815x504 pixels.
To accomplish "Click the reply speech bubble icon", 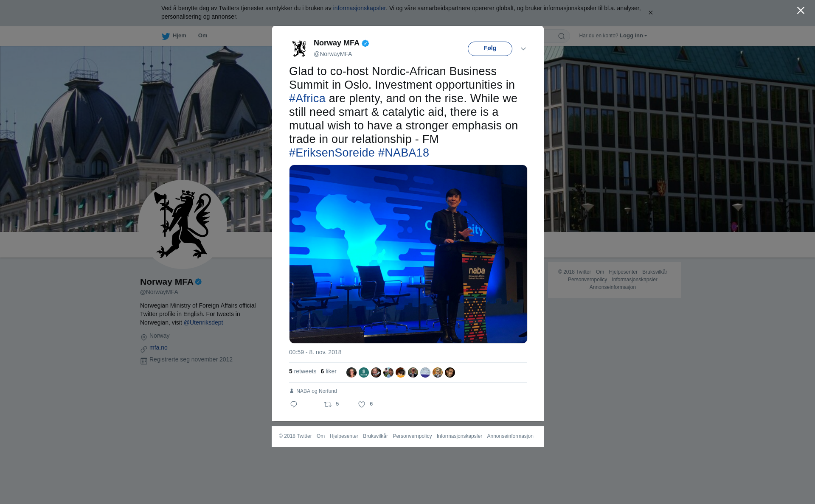I will [294, 404].
